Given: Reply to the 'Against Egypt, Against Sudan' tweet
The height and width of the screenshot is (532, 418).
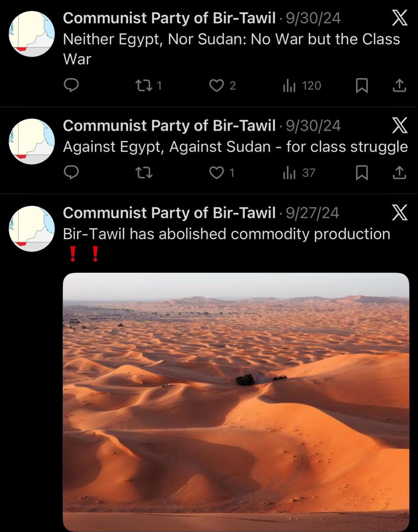Looking at the screenshot, I should [x=71, y=172].
